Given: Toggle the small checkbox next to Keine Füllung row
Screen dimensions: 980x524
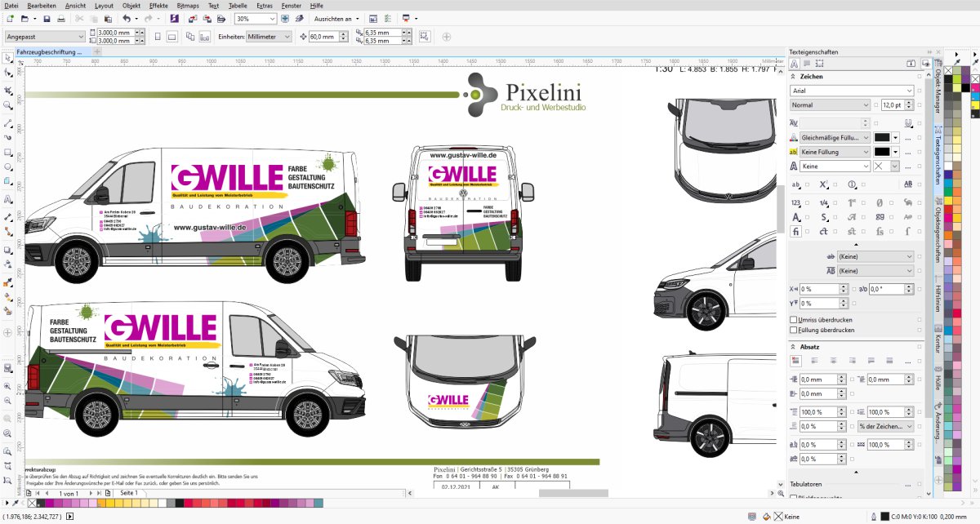Looking at the screenshot, I should point(920,152).
